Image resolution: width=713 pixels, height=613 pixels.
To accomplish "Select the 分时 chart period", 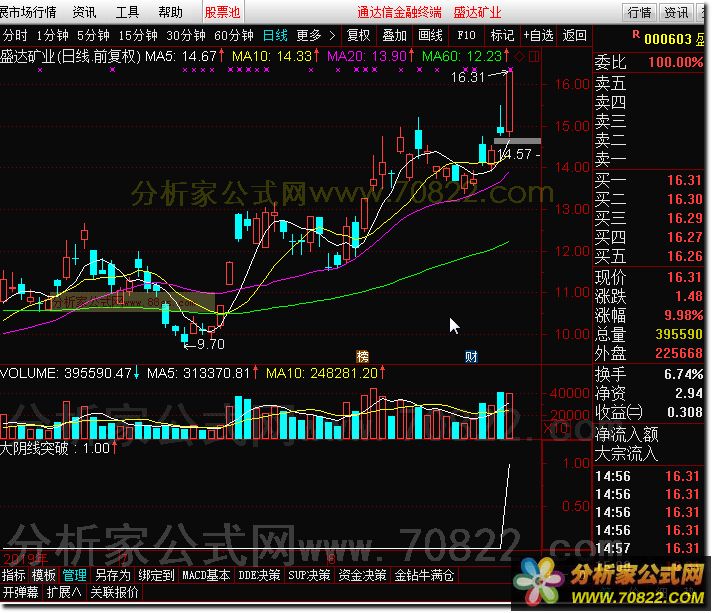I will click(x=15, y=35).
